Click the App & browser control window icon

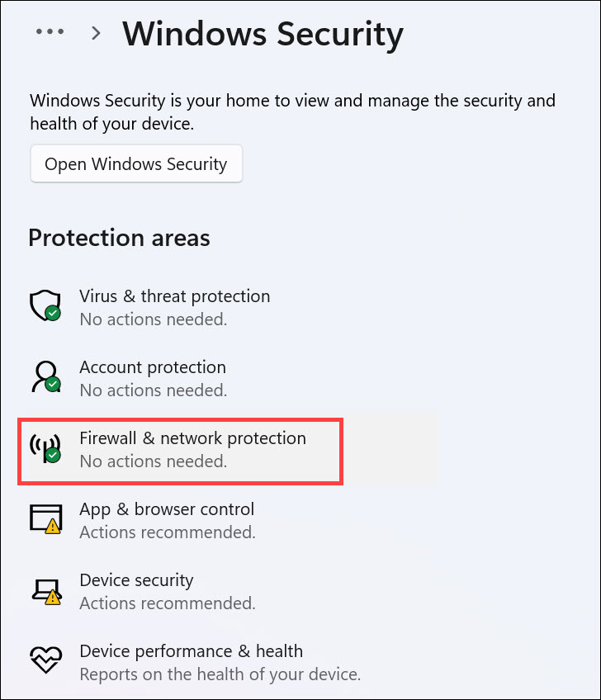pos(44,518)
